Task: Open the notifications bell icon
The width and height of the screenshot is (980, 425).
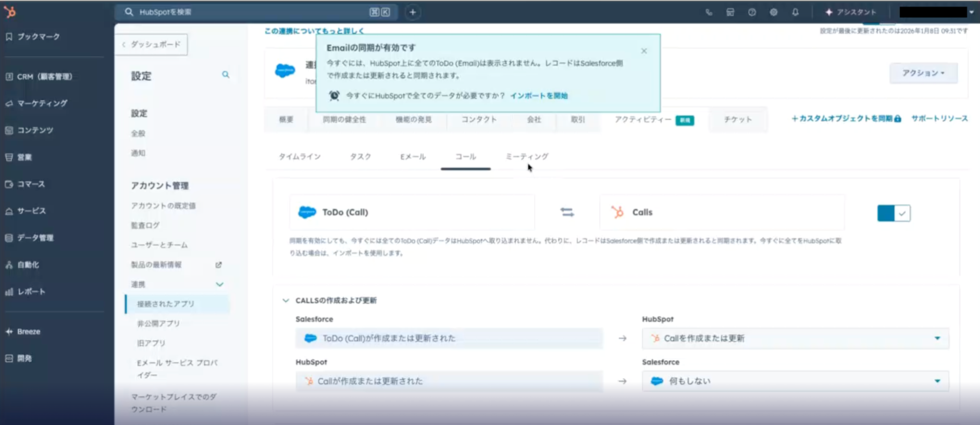Action: (x=795, y=12)
